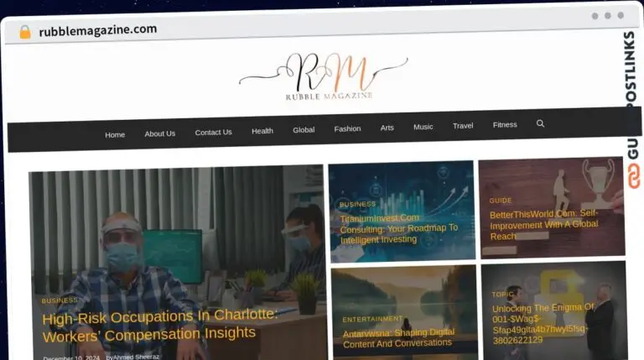
Task: Open BetterThisWorld.Com Self-Improvement article
Action: tap(543, 225)
